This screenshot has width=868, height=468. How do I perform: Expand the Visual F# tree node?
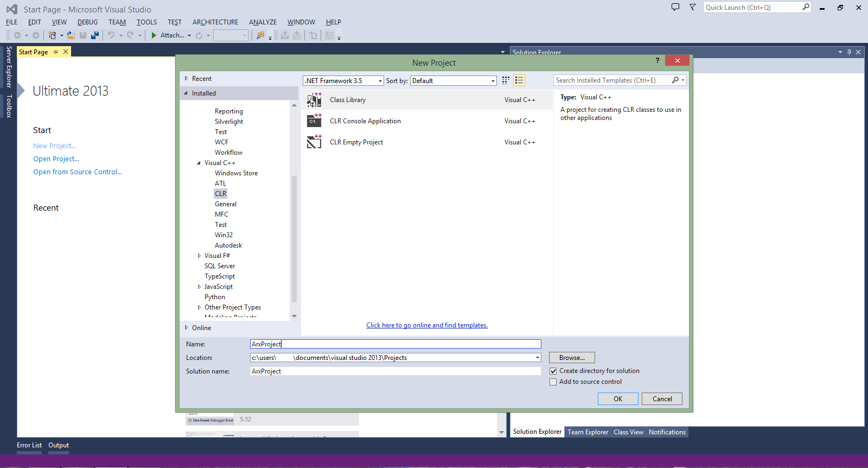pos(199,256)
